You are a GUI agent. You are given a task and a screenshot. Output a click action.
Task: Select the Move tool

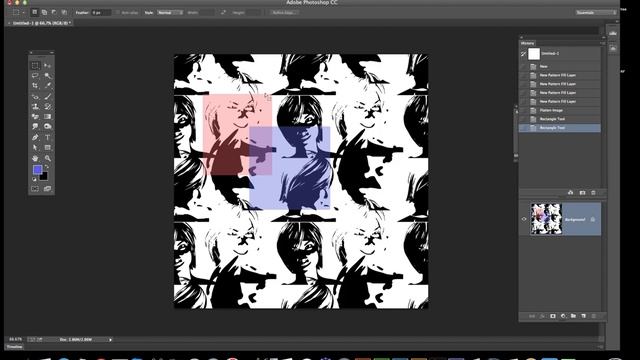(x=48, y=65)
